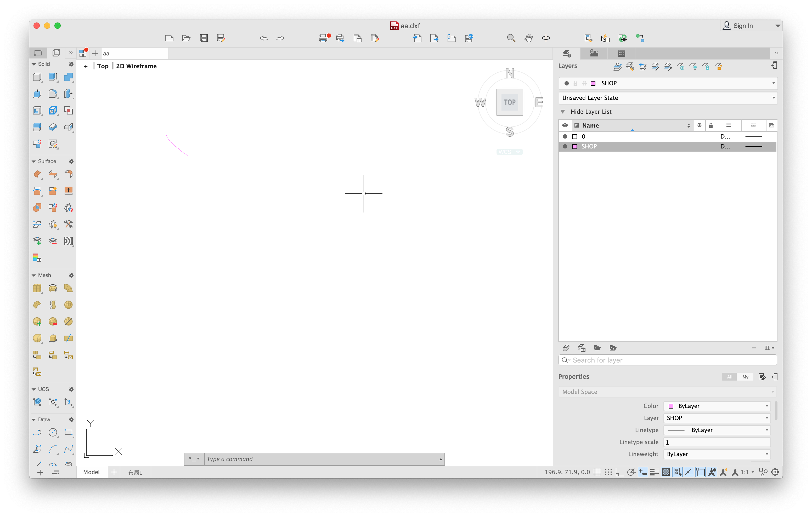This screenshot has width=812, height=517.
Task: Lock a layer with the lock icon
Action: pyautogui.click(x=707, y=66)
